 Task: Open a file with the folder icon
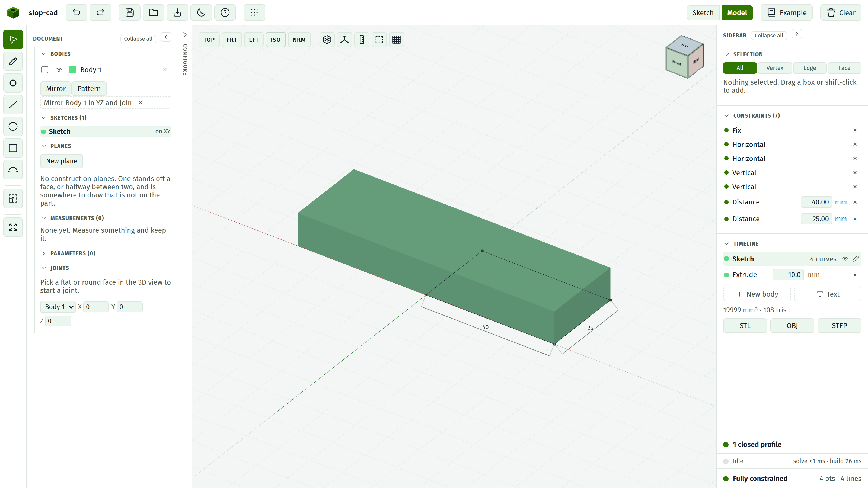coord(153,12)
